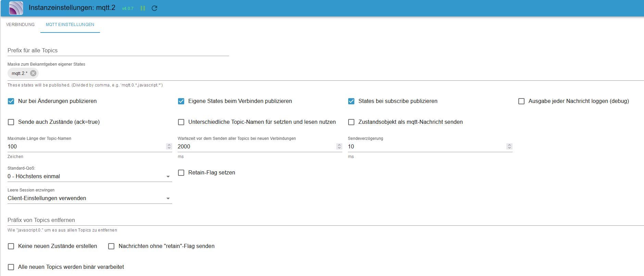
Task: Click the MQTT adapter logo icon
Action: pyautogui.click(x=16, y=8)
